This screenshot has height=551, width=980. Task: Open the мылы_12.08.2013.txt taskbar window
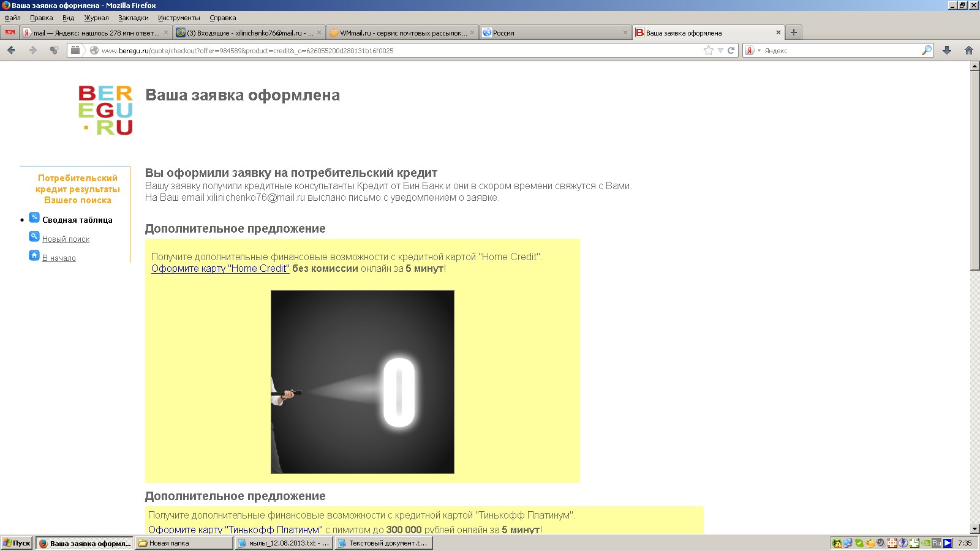[x=284, y=543]
